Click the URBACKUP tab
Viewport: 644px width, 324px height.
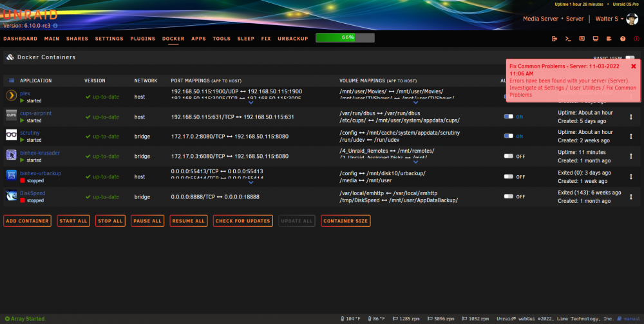coord(293,39)
